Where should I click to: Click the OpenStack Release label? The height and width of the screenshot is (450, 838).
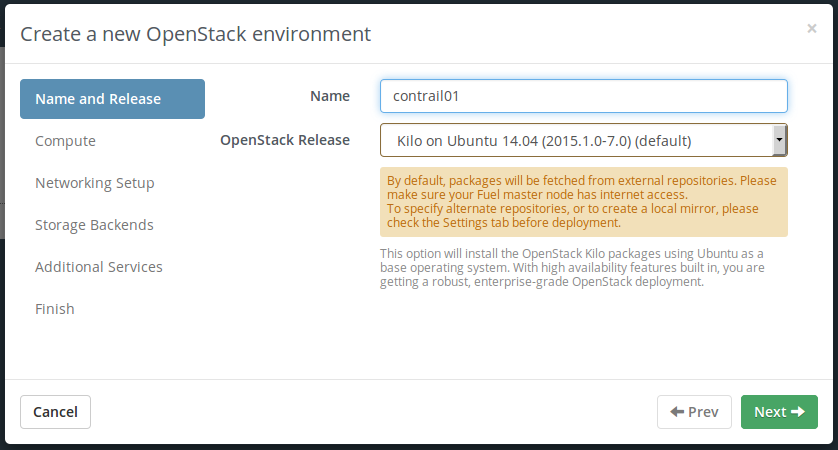(x=285, y=140)
